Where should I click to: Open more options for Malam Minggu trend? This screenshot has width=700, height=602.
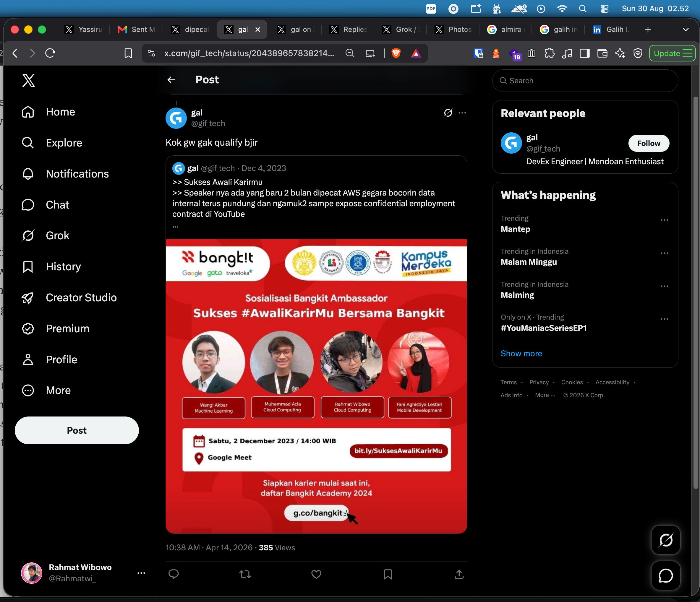click(664, 253)
